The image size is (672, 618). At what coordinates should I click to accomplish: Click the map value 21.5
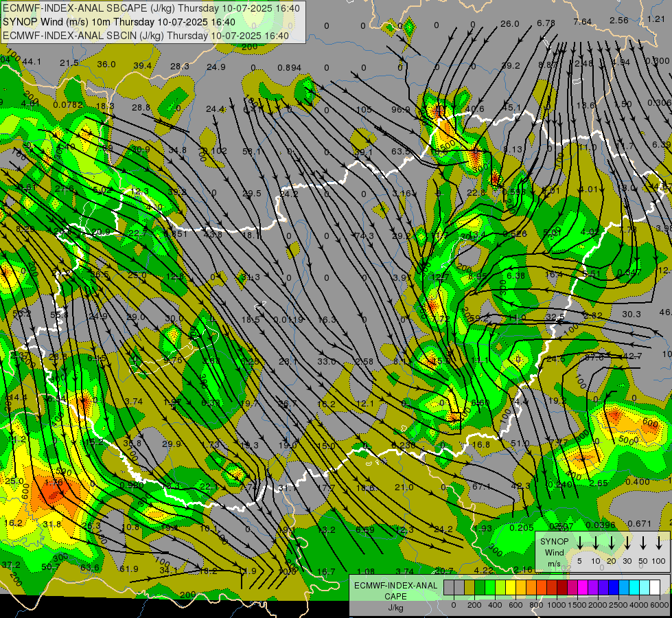[69, 63]
